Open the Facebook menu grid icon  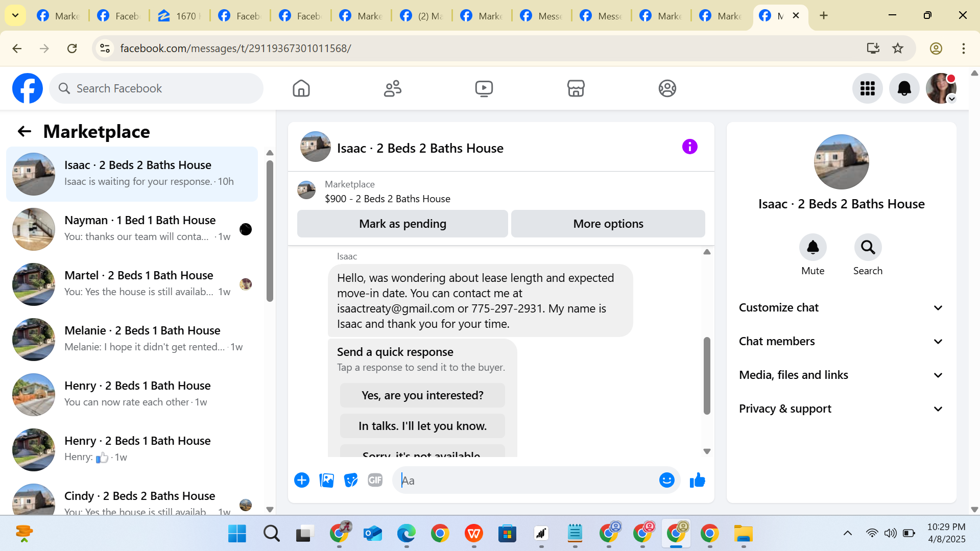coord(867,88)
